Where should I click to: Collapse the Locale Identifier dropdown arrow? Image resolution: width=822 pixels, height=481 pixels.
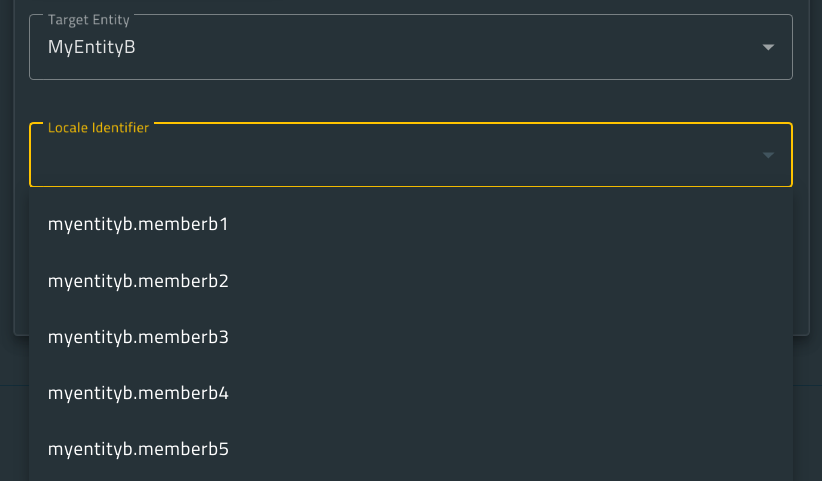point(768,155)
